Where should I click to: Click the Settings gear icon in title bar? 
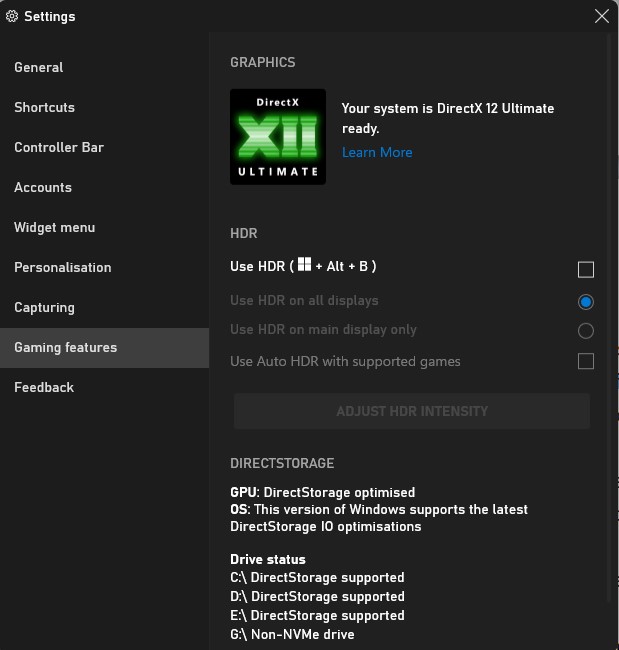12,16
